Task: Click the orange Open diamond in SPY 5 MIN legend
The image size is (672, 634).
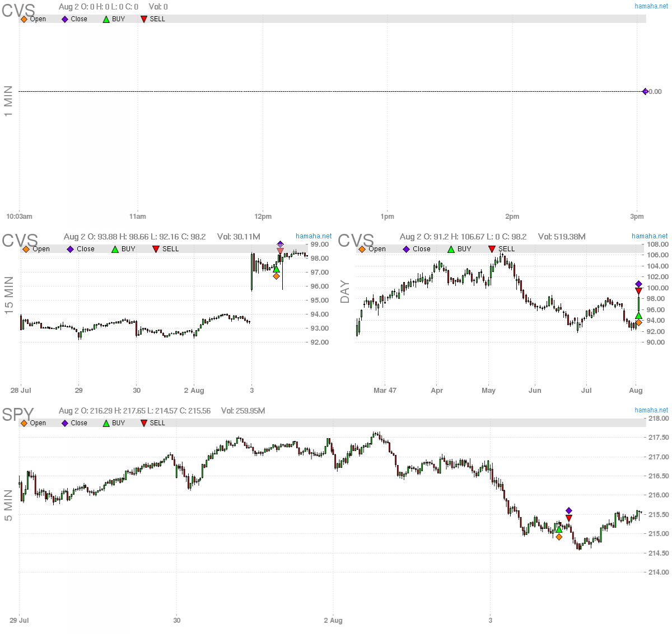Action: [x=24, y=423]
